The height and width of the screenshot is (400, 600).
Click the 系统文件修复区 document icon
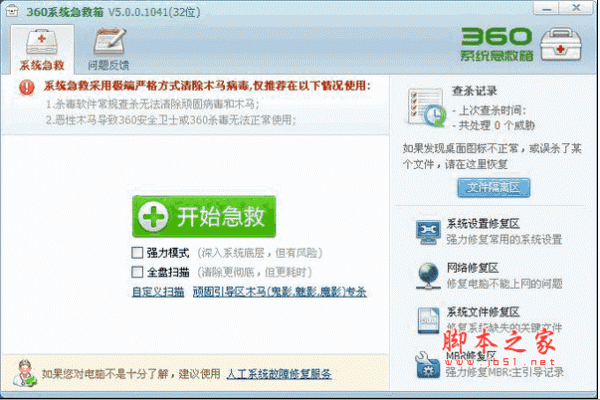coord(428,321)
